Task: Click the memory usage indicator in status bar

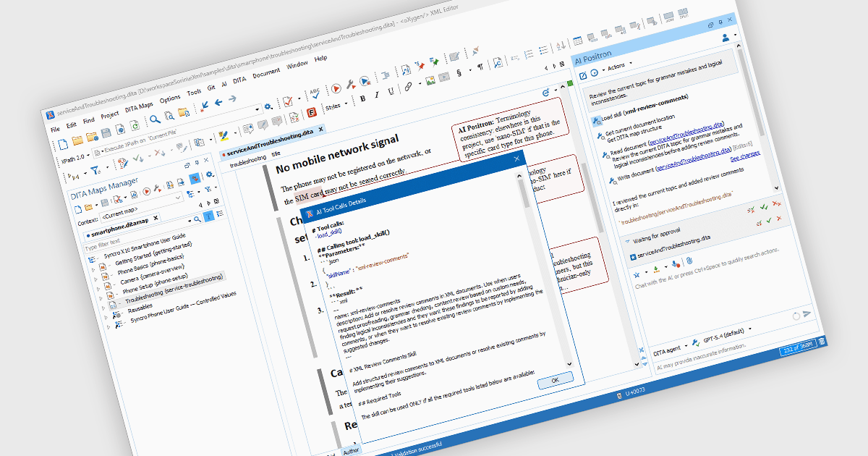Action: coord(798,347)
